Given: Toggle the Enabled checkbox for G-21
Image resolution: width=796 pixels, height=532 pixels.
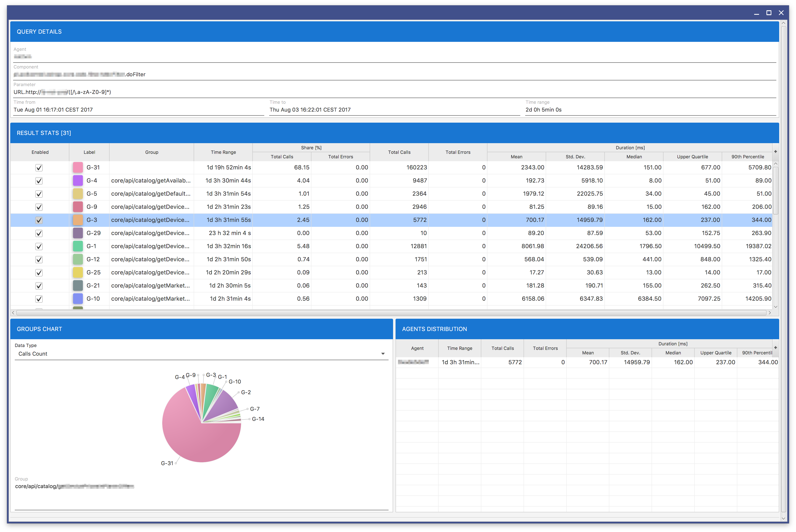Looking at the screenshot, I should pos(39,286).
